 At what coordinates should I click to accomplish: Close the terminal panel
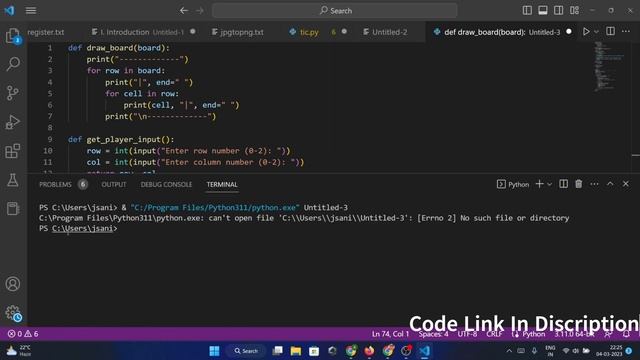point(626,184)
